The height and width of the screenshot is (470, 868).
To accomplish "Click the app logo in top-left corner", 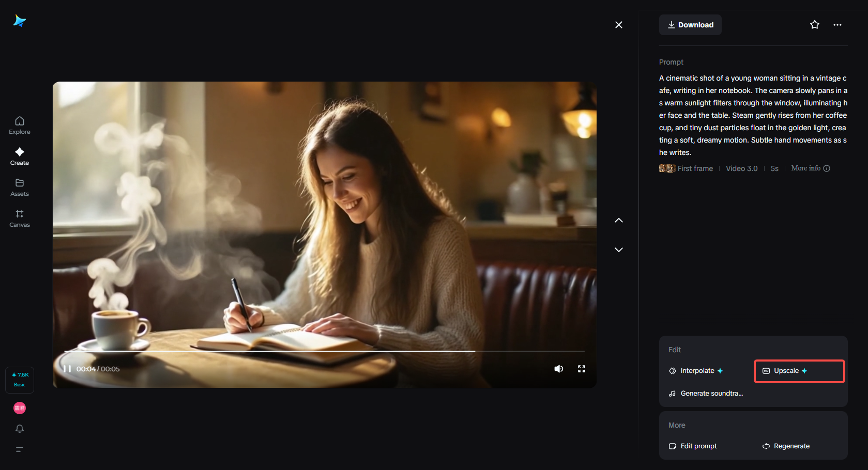I will point(20,21).
